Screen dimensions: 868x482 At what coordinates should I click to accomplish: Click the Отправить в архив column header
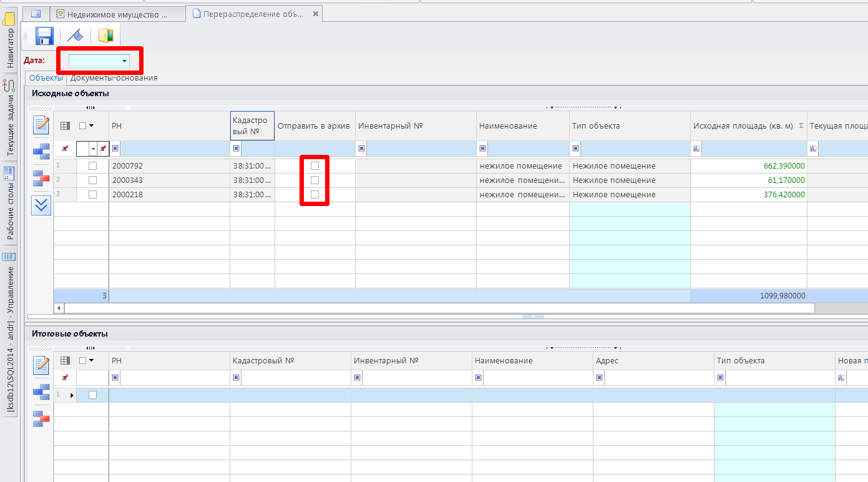coord(314,125)
